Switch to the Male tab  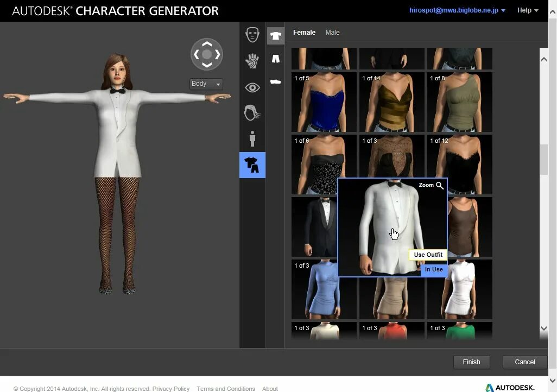coord(332,33)
